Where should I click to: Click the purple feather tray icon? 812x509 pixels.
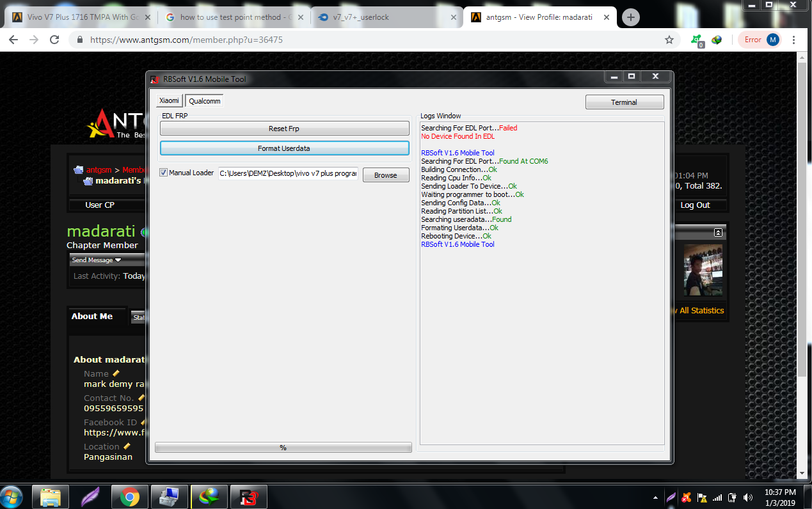671,497
